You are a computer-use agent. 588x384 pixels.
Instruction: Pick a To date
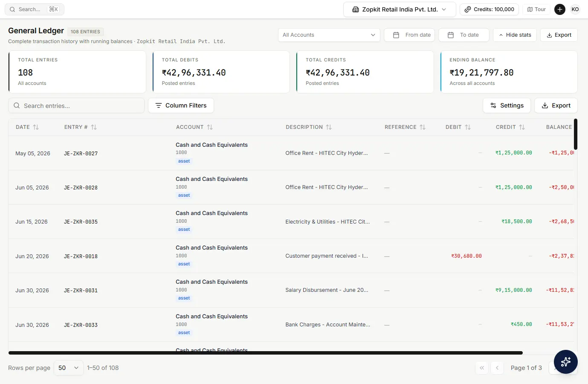tap(464, 35)
